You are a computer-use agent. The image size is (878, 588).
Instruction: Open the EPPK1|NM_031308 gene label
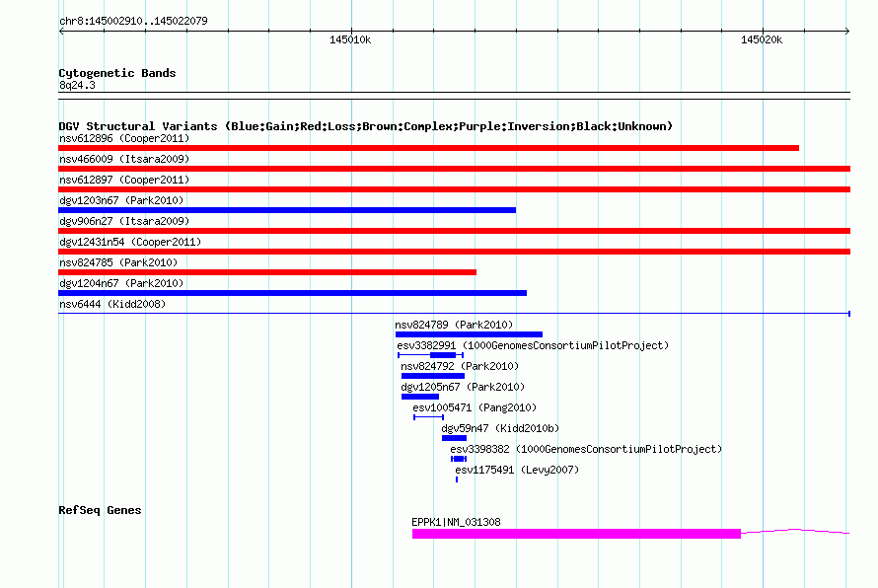tap(457, 522)
